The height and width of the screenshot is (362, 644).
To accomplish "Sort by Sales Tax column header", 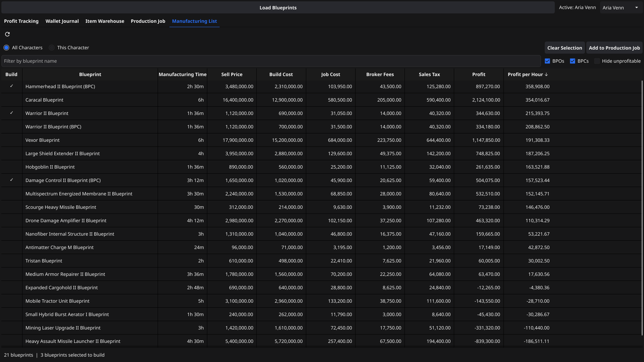I will coord(429,74).
